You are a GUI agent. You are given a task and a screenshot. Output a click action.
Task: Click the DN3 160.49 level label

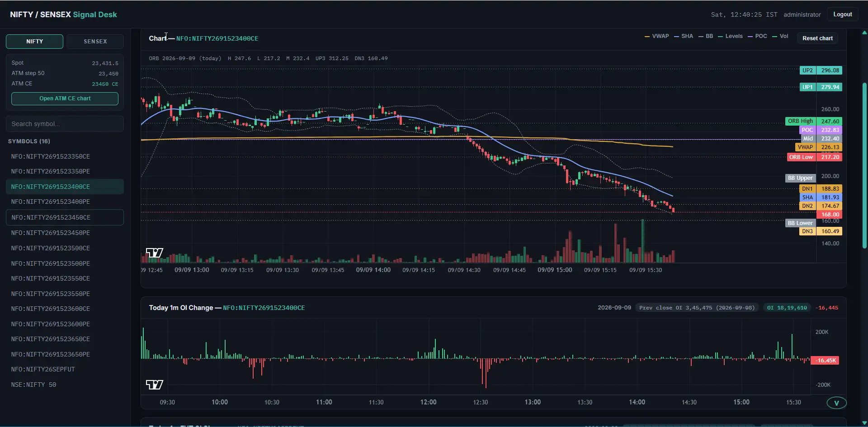pyautogui.click(x=821, y=231)
